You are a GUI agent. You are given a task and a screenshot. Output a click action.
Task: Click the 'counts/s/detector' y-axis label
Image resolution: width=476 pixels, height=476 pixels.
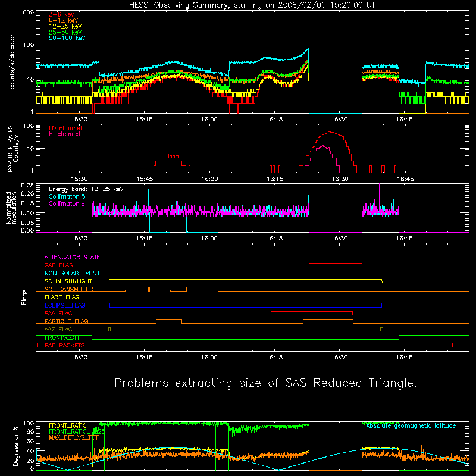(12, 62)
